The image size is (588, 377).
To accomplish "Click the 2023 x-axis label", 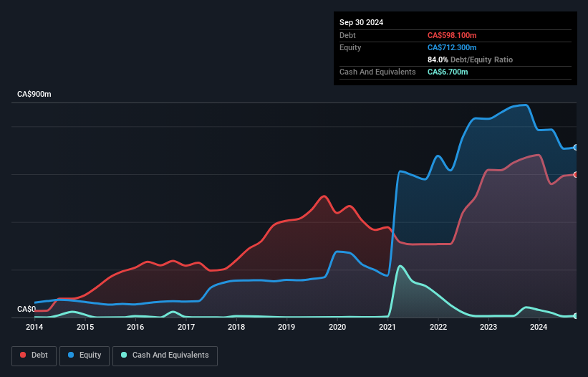I will point(488,327).
